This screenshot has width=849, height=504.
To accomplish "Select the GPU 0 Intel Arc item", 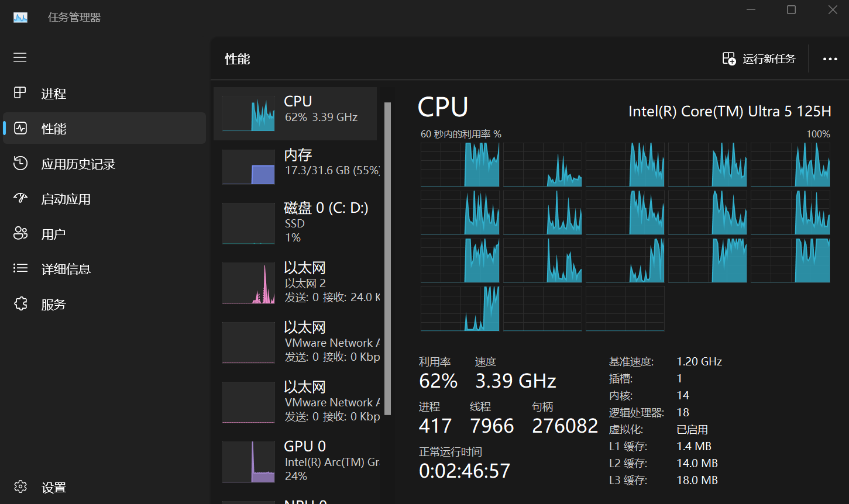I will (x=295, y=461).
